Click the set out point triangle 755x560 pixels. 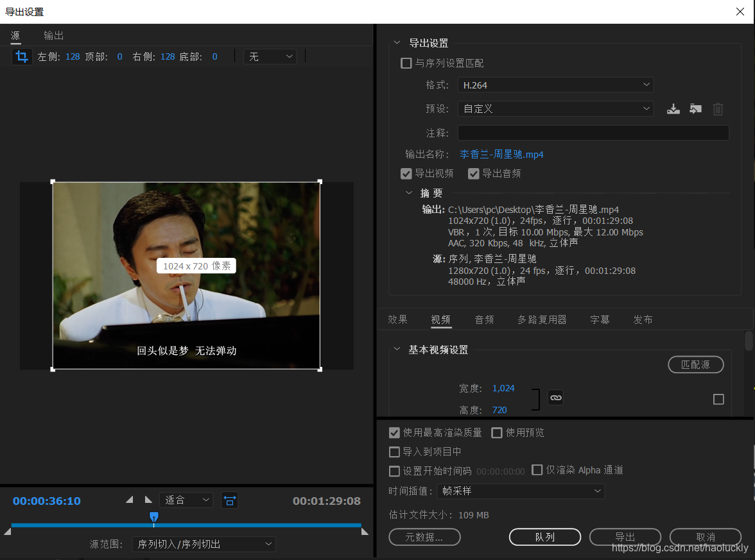click(148, 500)
